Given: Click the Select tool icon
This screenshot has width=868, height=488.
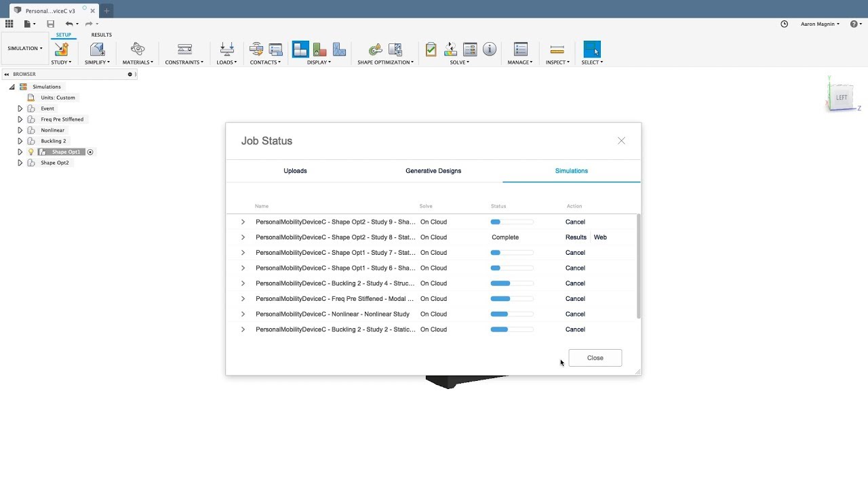Looking at the screenshot, I should coord(592,49).
